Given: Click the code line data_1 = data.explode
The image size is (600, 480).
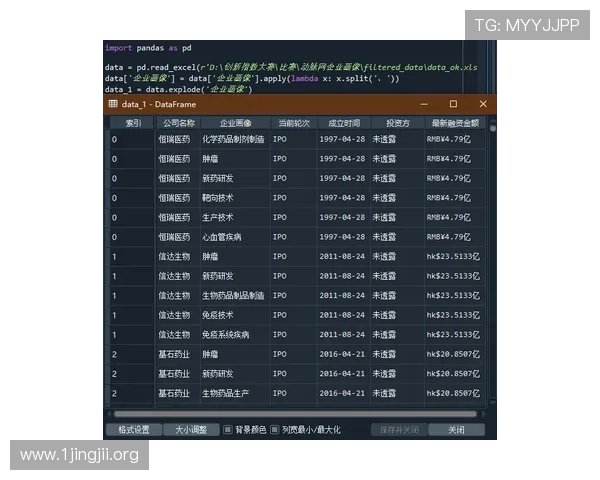Looking at the screenshot, I should (x=179, y=90).
